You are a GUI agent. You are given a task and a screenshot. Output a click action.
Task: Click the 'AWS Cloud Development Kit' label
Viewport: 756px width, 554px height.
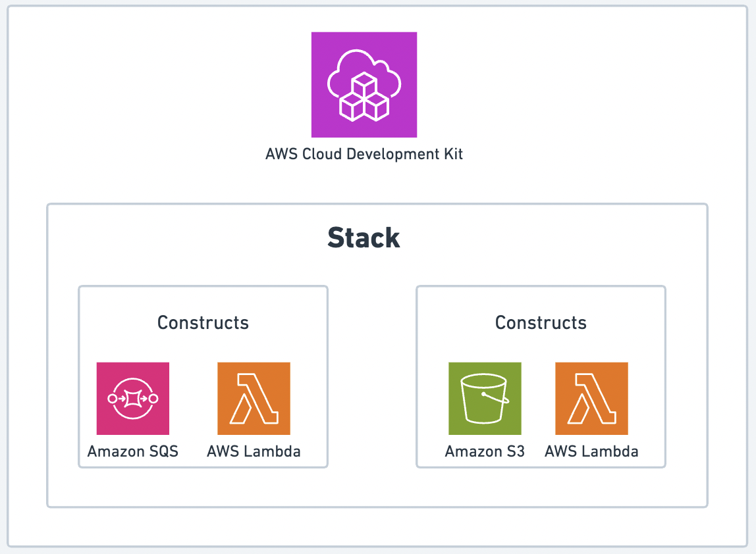tap(364, 154)
